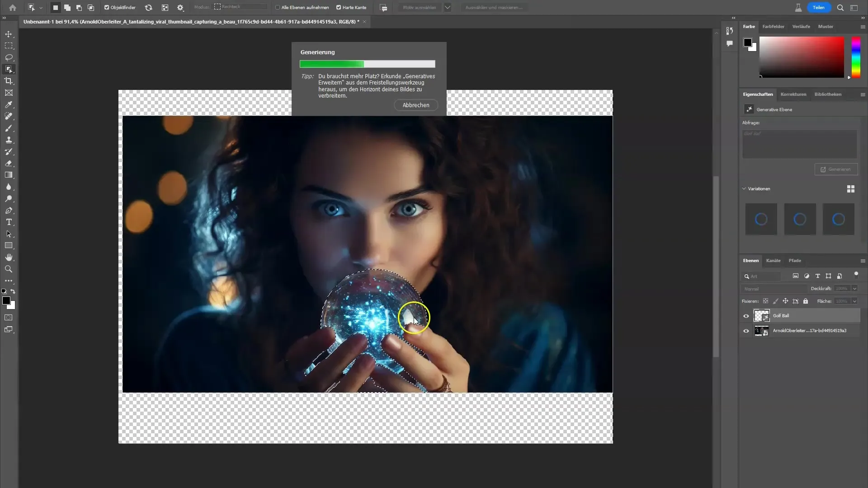Screen dimensions: 868x488
Task: Select the Frame tool
Action: [9, 93]
